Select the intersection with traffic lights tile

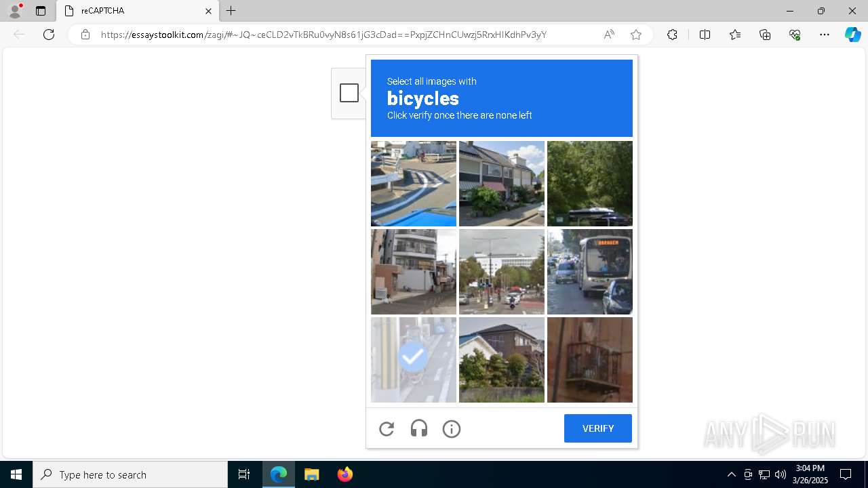(x=502, y=272)
